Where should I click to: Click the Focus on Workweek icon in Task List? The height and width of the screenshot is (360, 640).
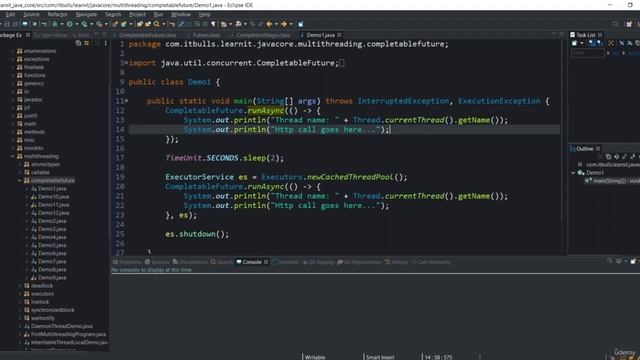coord(611,43)
